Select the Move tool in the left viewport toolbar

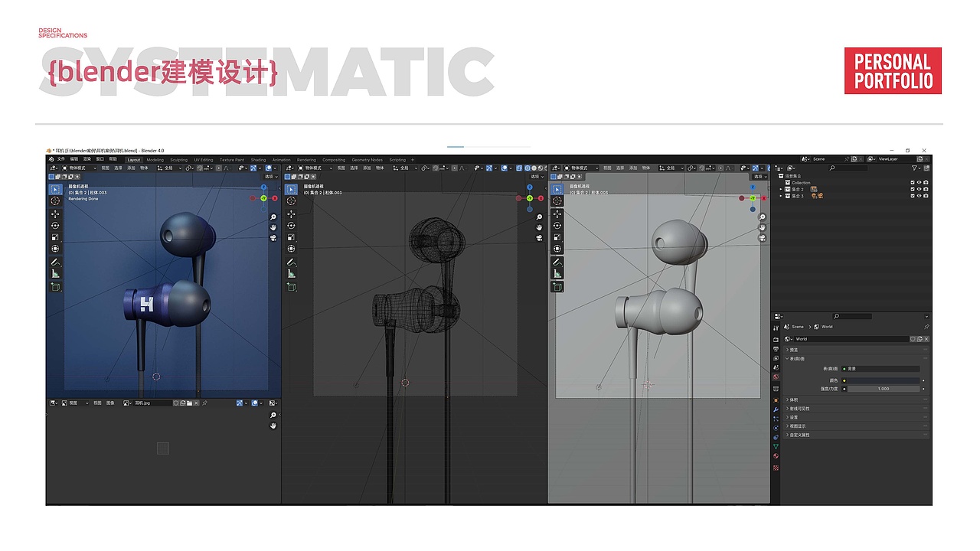pos(55,214)
